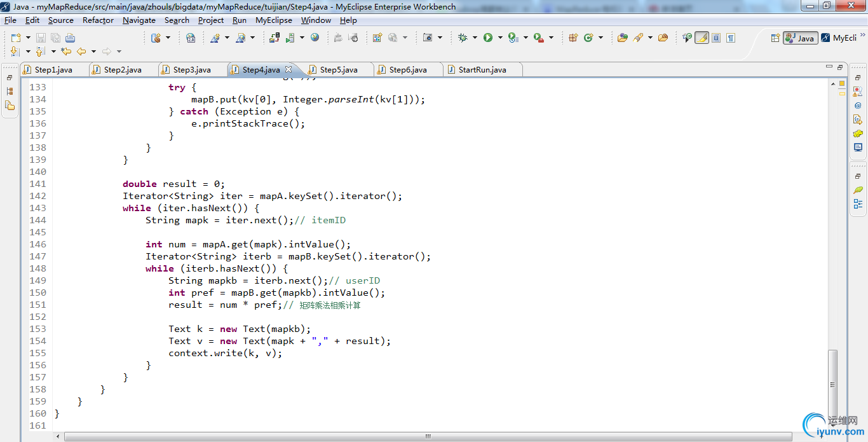Open the Outline view icon in right trim
The height and width of the screenshot is (442, 868).
(x=858, y=204)
